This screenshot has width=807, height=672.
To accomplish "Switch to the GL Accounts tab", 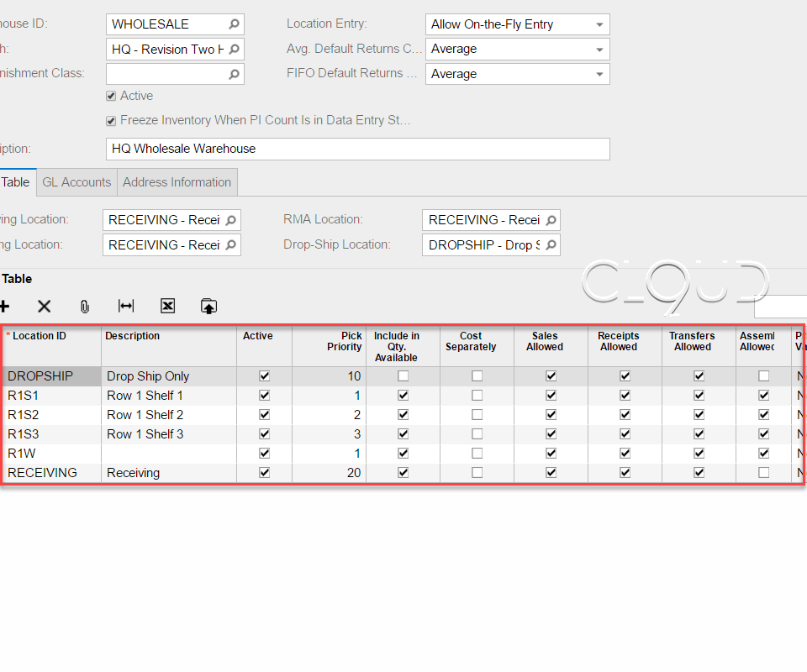I will 76,181.
